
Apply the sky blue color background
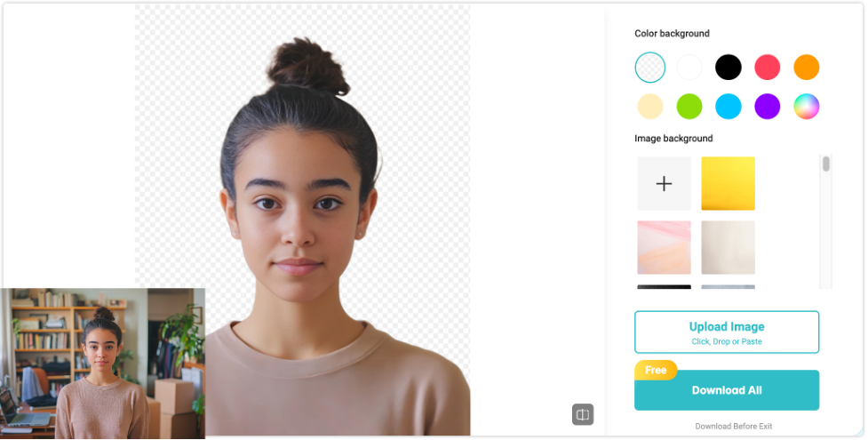pos(728,107)
